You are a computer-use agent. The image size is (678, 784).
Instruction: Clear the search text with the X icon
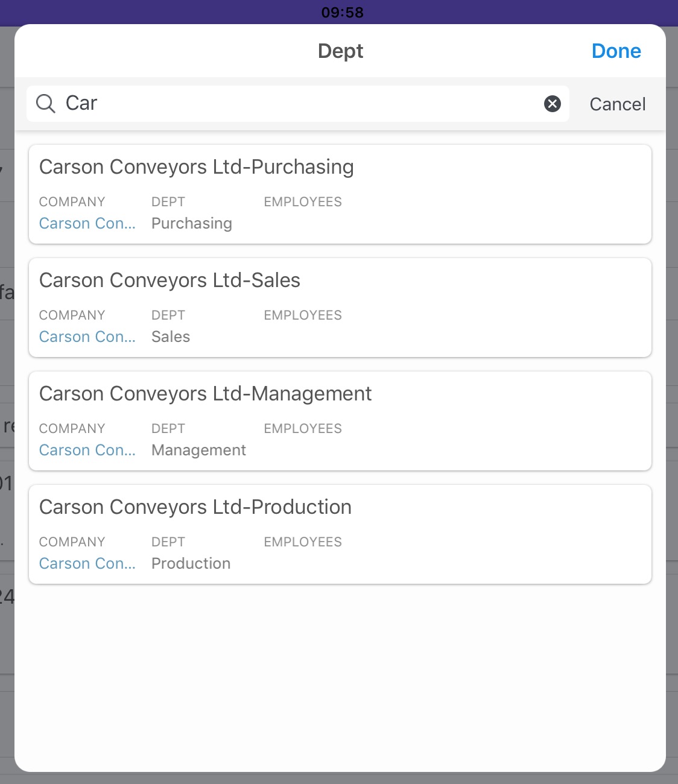point(552,104)
